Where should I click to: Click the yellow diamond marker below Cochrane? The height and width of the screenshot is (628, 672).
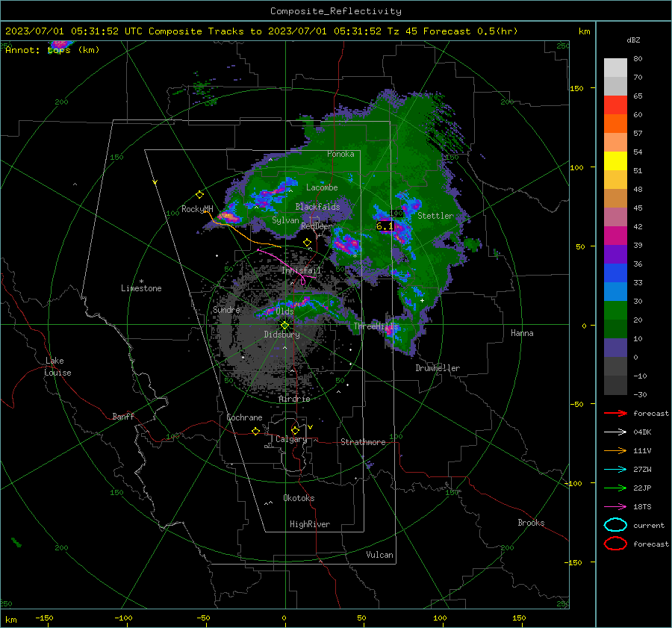(x=256, y=431)
